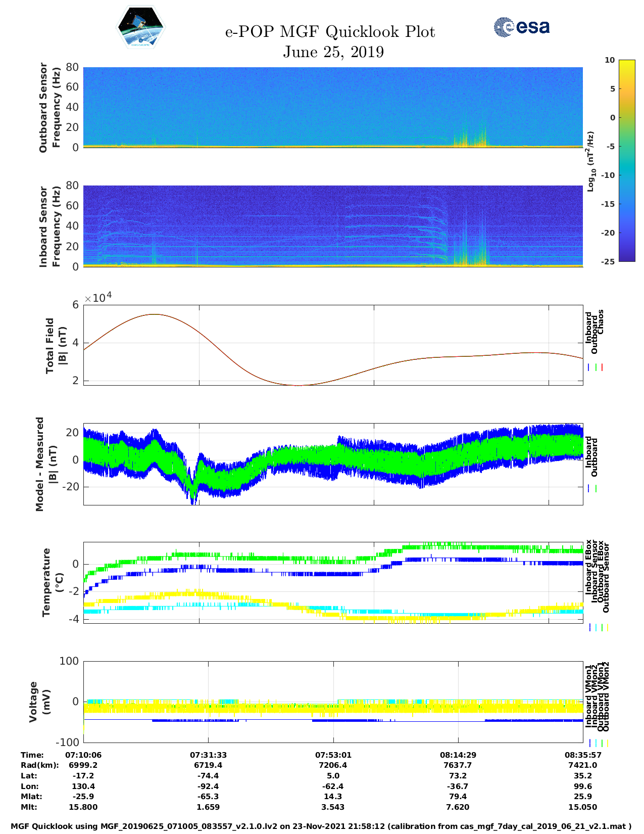This screenshot has width=644, height=834.
Task: Click the June 25, 2019 date subtitle
Action: click(x=333, y=52)
